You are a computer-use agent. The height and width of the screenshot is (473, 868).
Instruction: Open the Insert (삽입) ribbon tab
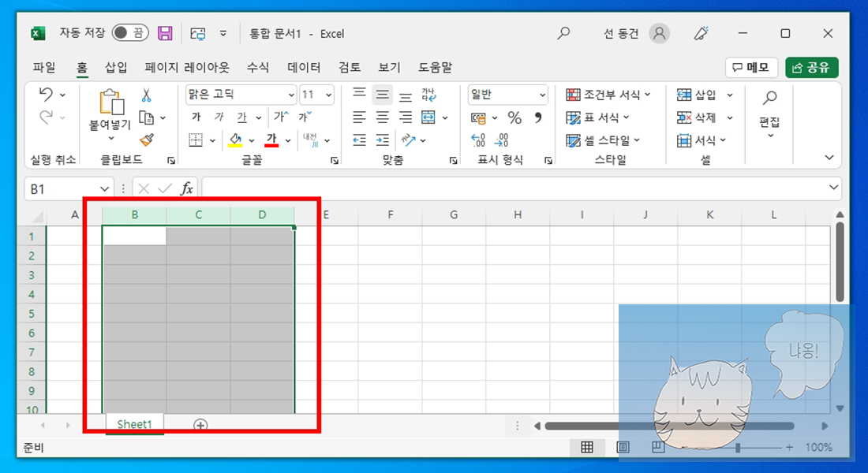[116, 68]
